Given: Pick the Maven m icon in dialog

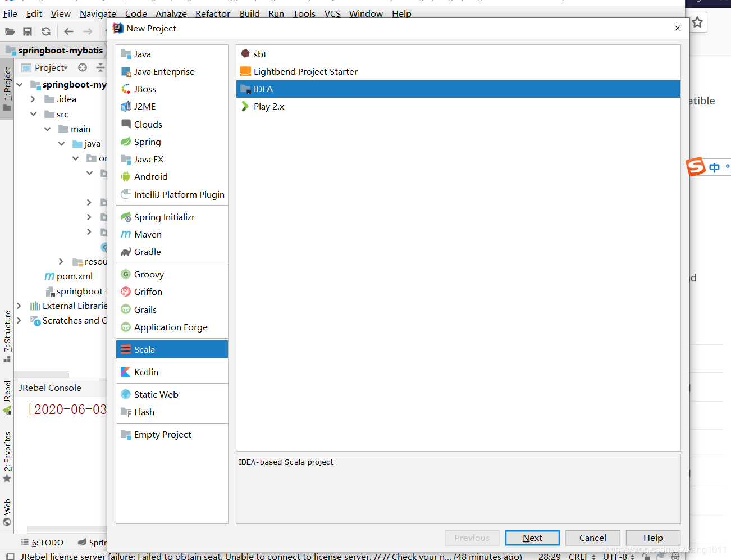Looking at the screenshot, I should coord(126,234).
